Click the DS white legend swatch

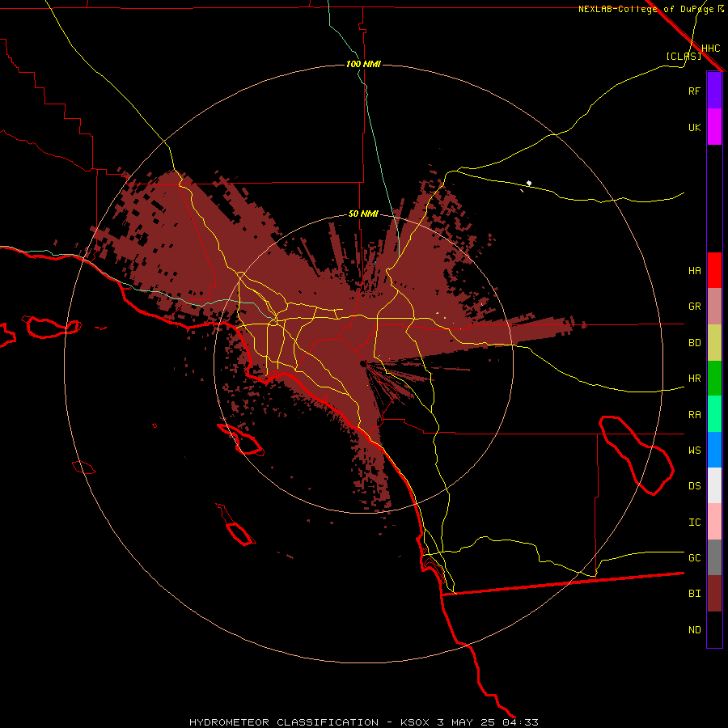coord(714,485)
